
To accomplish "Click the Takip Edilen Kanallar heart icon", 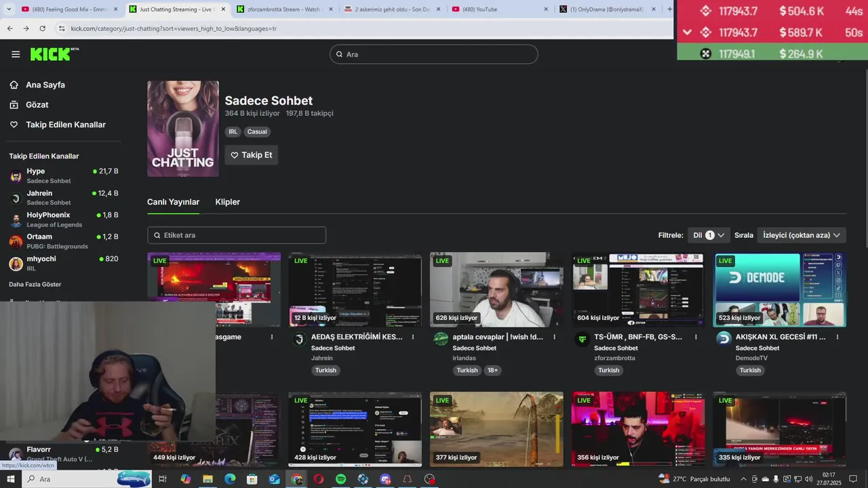I will (14, 125).
